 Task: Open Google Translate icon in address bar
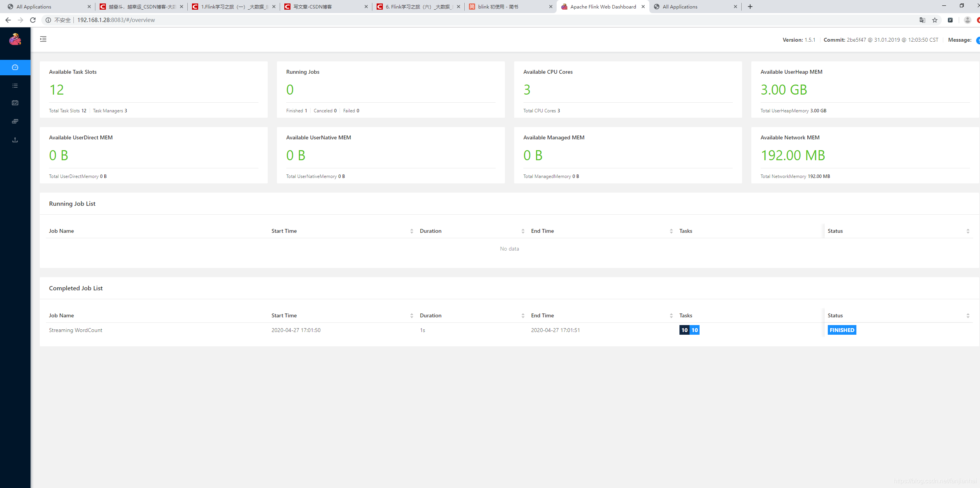click(x=922, y=20)
